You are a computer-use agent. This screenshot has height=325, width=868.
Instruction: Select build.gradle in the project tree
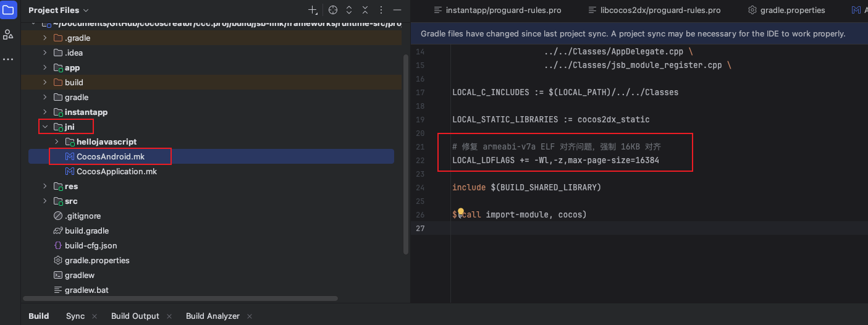(x=86, y=231)
